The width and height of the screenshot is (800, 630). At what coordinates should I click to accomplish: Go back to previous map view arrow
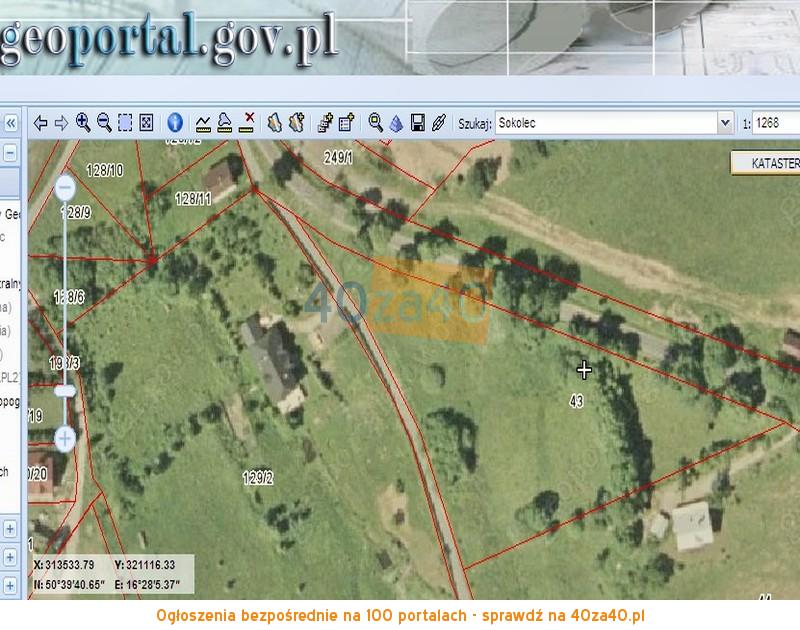41,123
